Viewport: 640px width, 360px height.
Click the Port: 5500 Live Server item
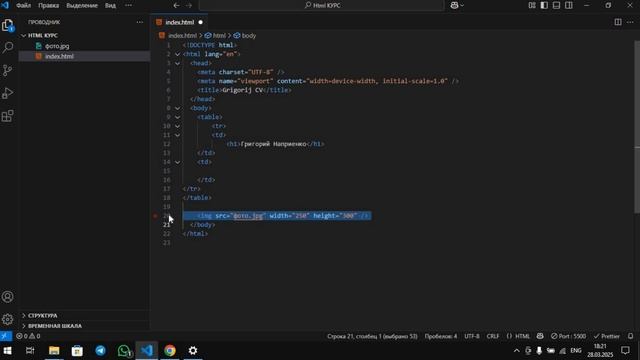coord(568,336)
